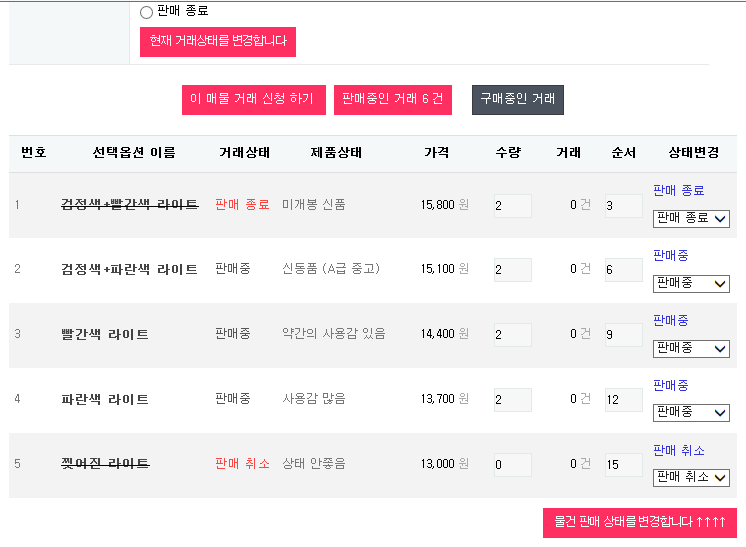This screenshot has height=547, width=746.
Task: Click 판매중 link for 검정색+파란색 라이트
Action: pyautogui.click(x=670, y=256)
